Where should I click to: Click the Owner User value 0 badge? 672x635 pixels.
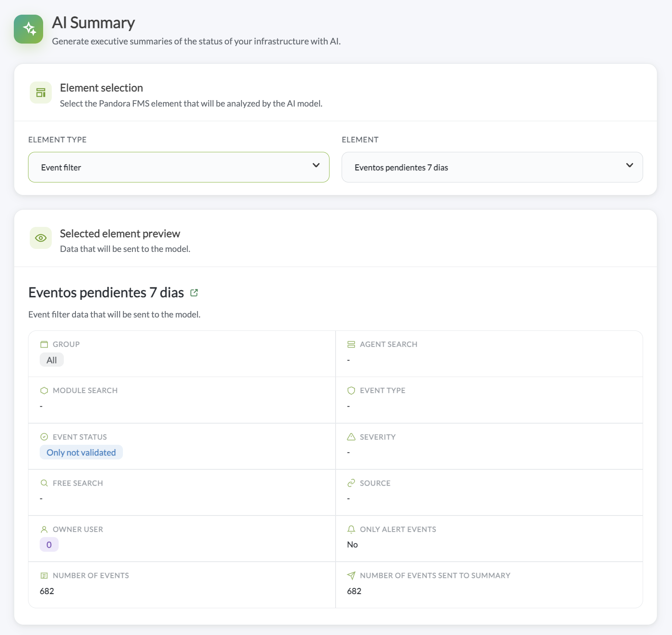click(49, 545)
